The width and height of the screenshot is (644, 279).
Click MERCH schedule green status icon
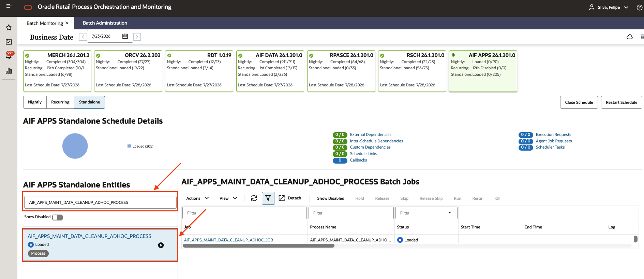point(27,56)
